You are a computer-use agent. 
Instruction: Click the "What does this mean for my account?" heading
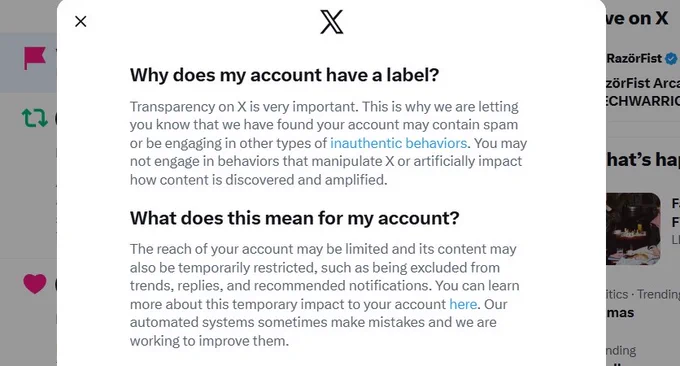coord(294,218)
